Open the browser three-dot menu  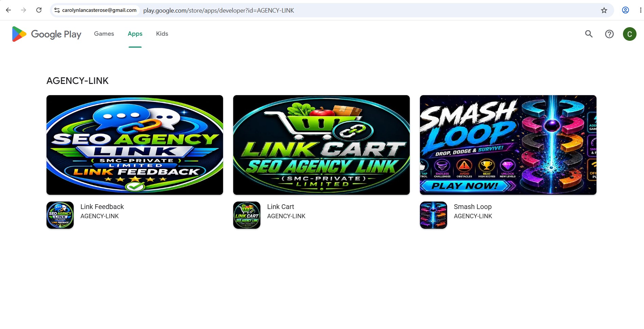coord(640,10)
